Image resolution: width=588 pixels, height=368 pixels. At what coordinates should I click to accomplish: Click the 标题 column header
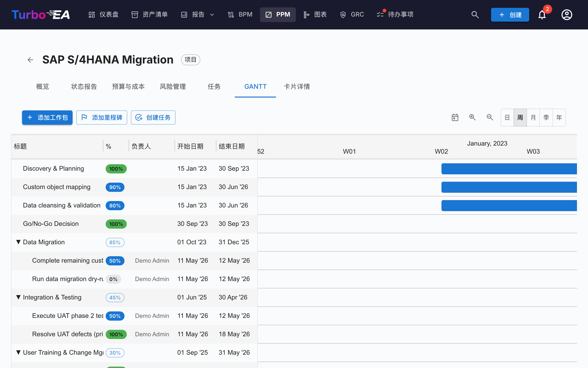[20, 146]
